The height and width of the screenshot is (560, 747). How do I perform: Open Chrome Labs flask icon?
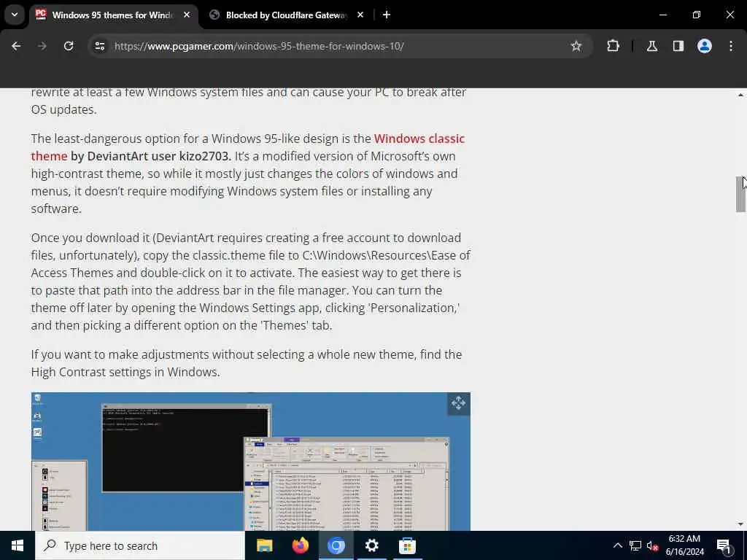tap(652, 46)
